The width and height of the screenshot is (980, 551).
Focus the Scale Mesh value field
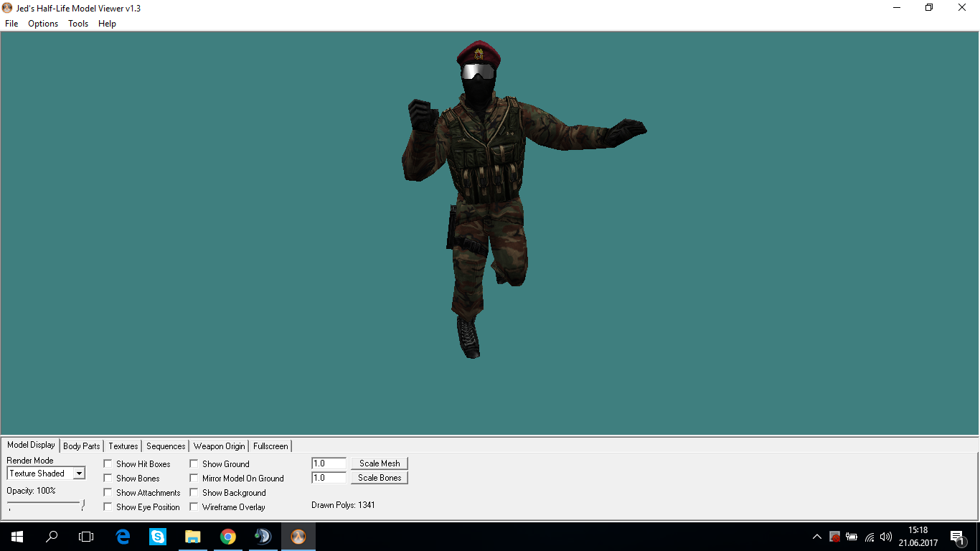click(x=329, y=463)
